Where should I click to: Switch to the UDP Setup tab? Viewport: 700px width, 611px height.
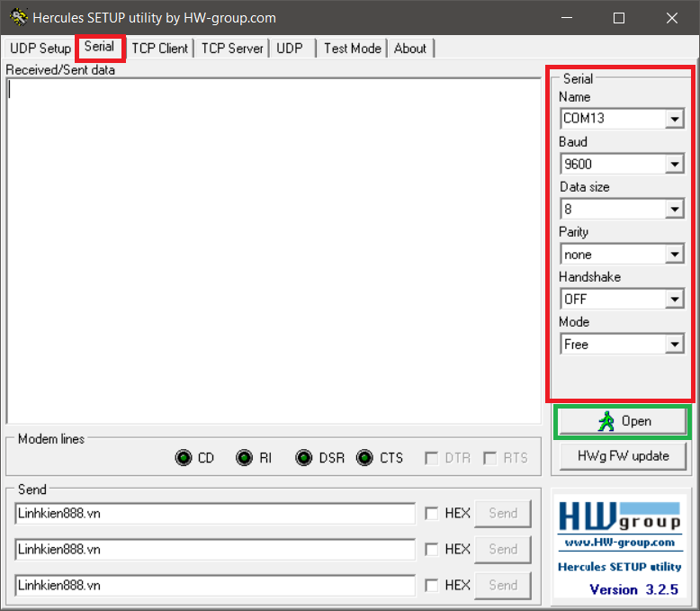[40, 49]
